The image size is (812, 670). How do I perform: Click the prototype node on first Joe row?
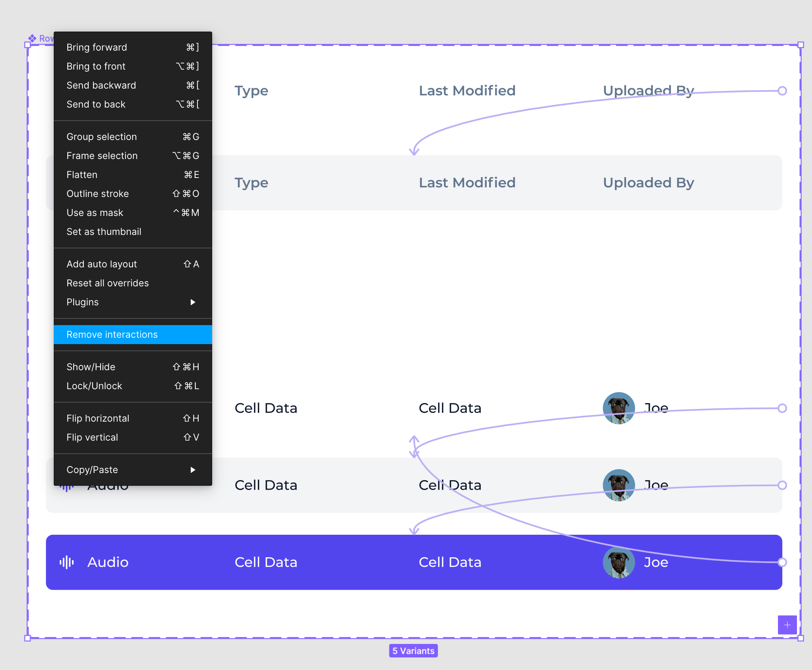(x=782, y=408)
